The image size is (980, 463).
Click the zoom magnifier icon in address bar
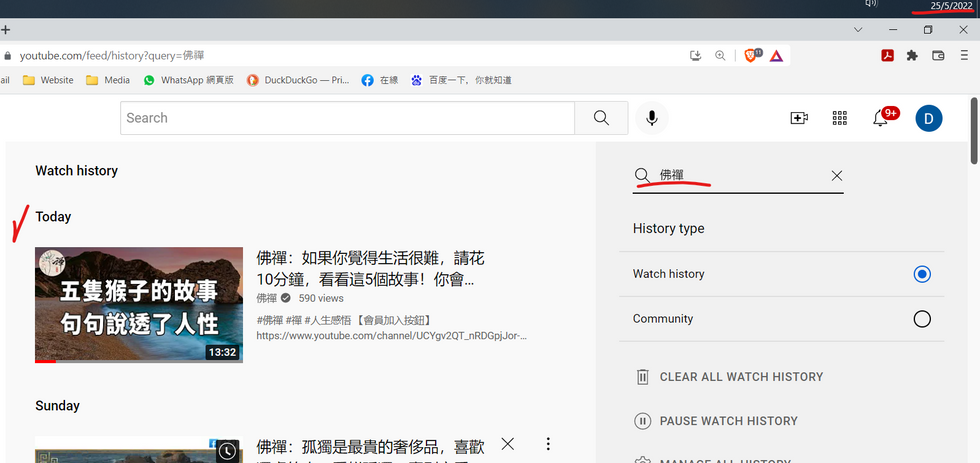[720, 56]
